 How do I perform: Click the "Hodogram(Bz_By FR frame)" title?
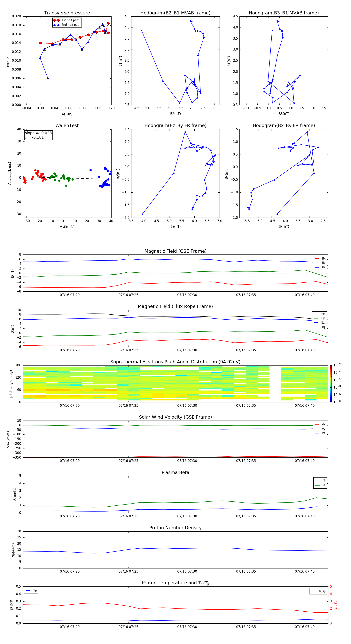pos(175,125)
